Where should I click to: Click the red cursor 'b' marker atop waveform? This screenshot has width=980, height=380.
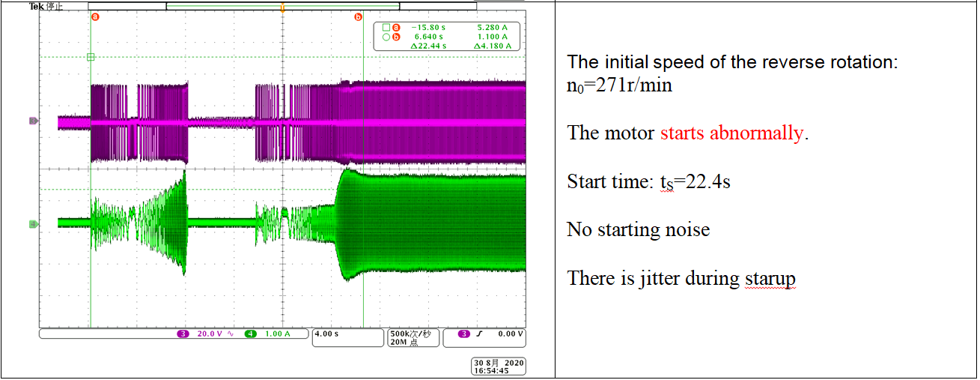[x=358, y=17]
